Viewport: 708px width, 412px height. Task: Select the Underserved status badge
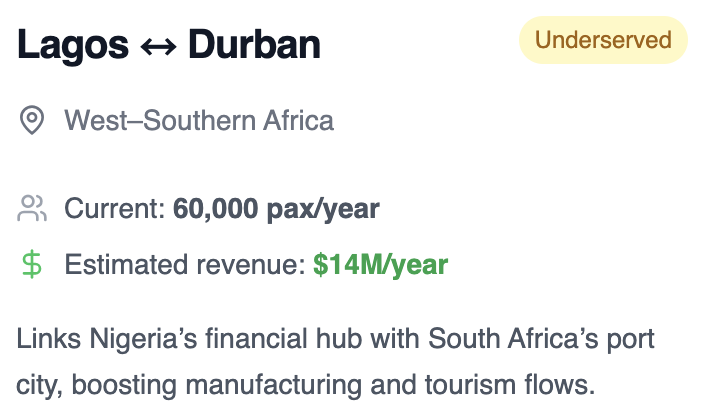[x=603, y=40]
